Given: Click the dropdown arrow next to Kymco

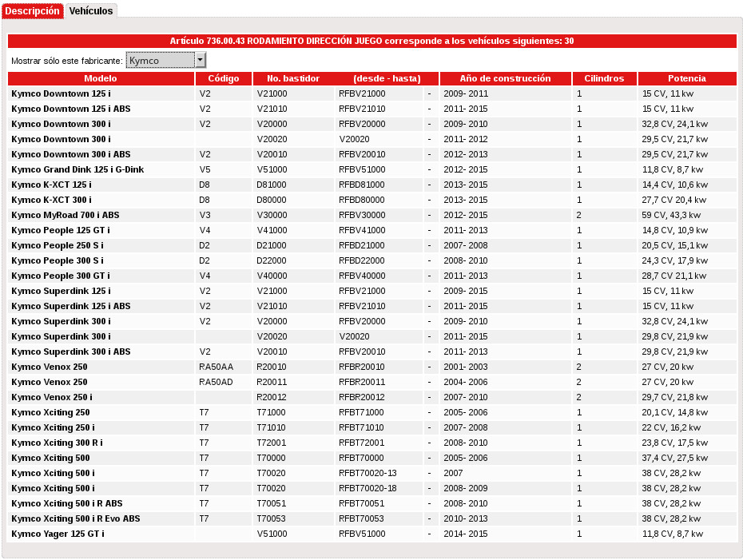Looking at the screenshot, I should click(x=201, y=61).
